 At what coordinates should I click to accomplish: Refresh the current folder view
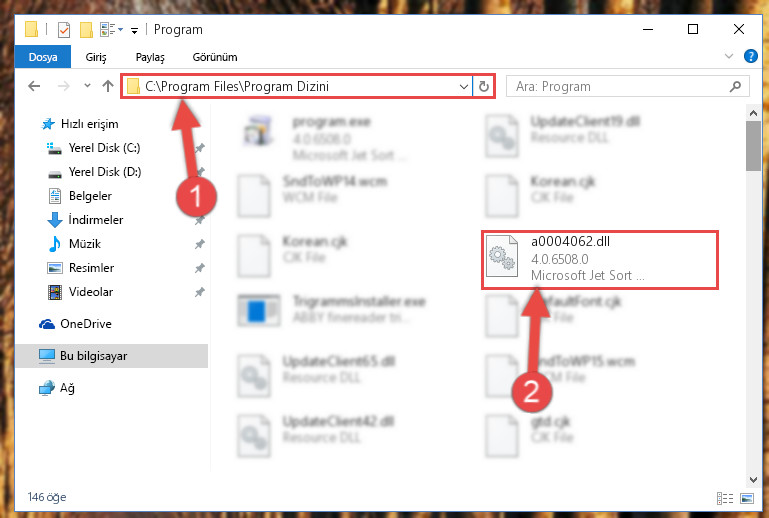coord(484,86)
